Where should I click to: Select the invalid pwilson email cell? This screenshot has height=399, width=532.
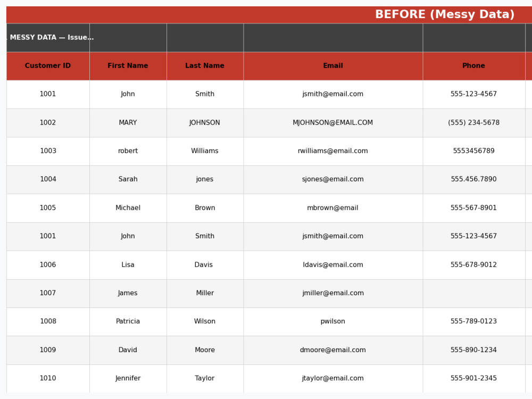[x=333, y=322]
